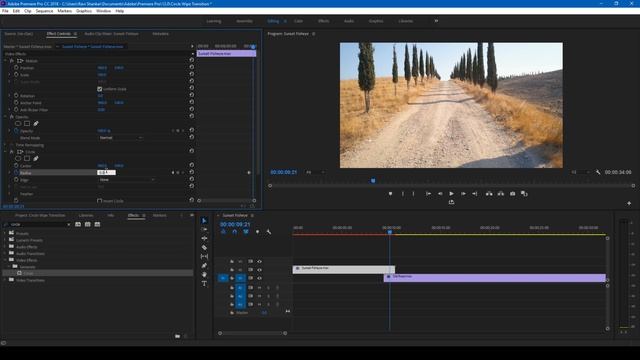Viewport: 640px width, 360px height.
Task: Select the Ripple Edit tool
Action: (204, 238)
